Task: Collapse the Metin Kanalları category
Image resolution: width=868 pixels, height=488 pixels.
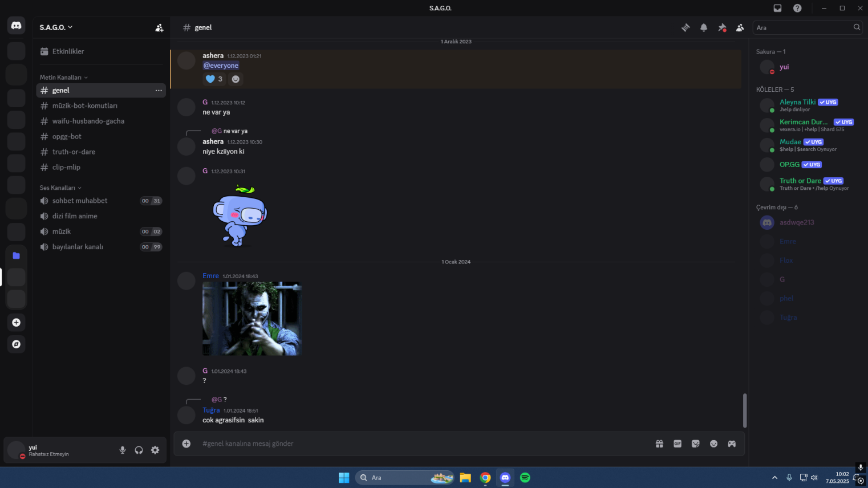Action: (63, 78)
